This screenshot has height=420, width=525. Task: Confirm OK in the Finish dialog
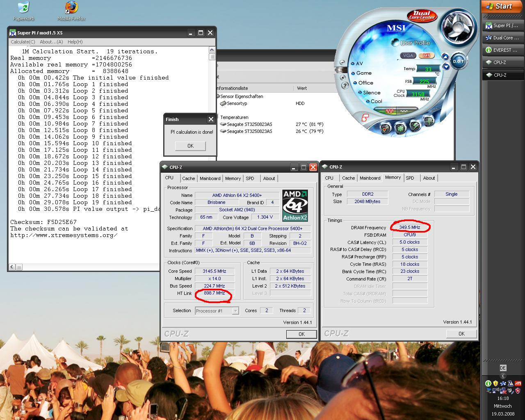coord(190,146)
